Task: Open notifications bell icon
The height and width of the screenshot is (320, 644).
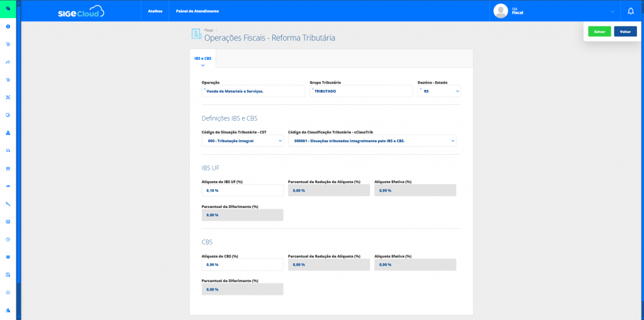Action: pos(631,11)
